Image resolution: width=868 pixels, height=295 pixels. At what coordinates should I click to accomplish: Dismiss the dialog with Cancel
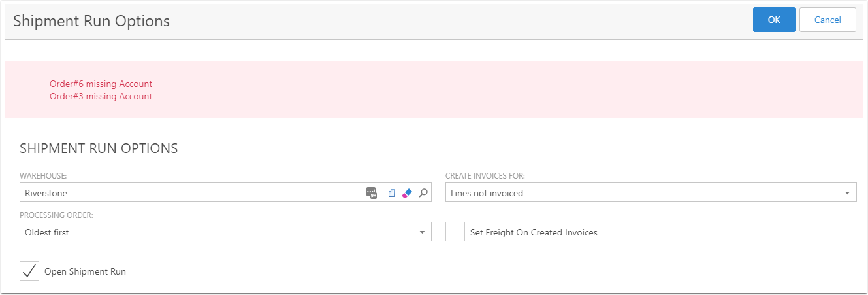[828, 20]
